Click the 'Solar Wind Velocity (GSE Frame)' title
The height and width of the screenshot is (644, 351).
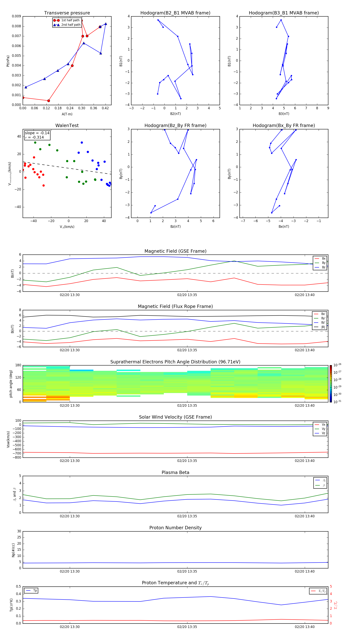click(175, 417)
